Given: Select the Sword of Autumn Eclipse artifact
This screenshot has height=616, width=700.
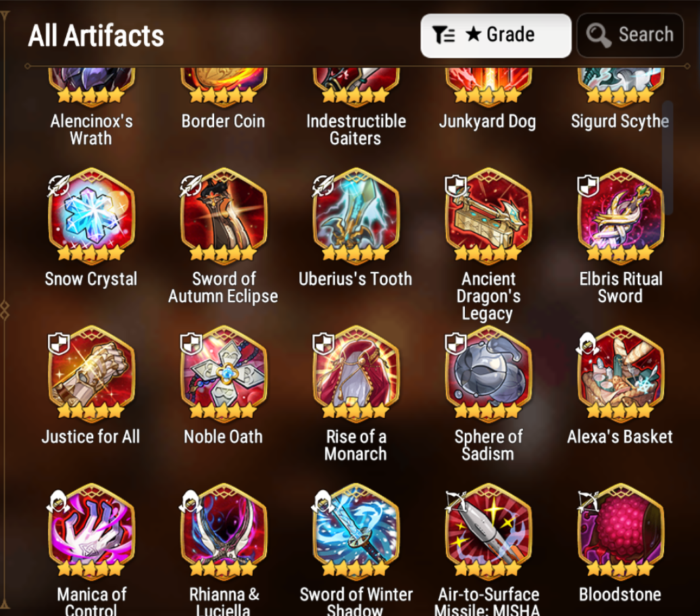Looking at the screenshot, I should (223, 214).
